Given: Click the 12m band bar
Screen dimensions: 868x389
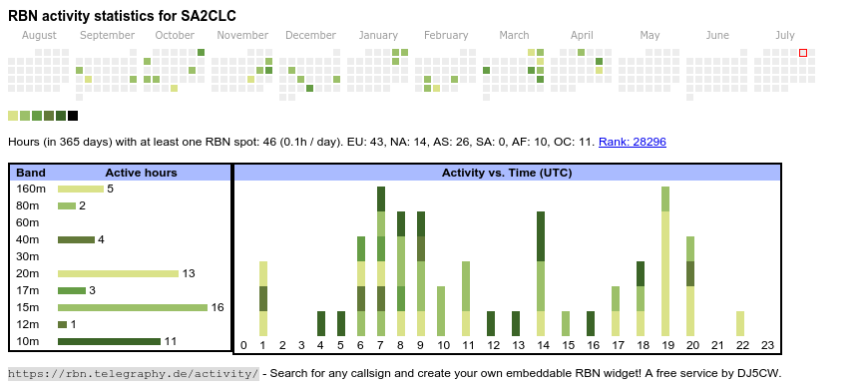Looking at the screenshot, I should point(62,324).
